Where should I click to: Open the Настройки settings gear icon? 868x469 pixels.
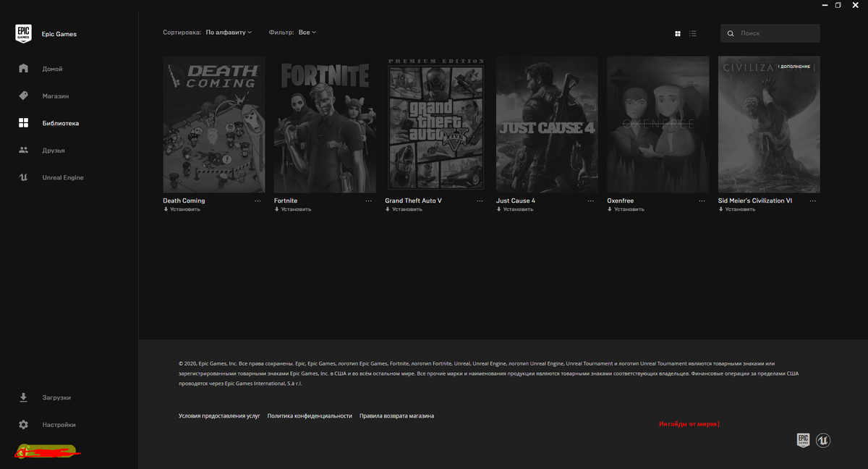click(23, 425)
